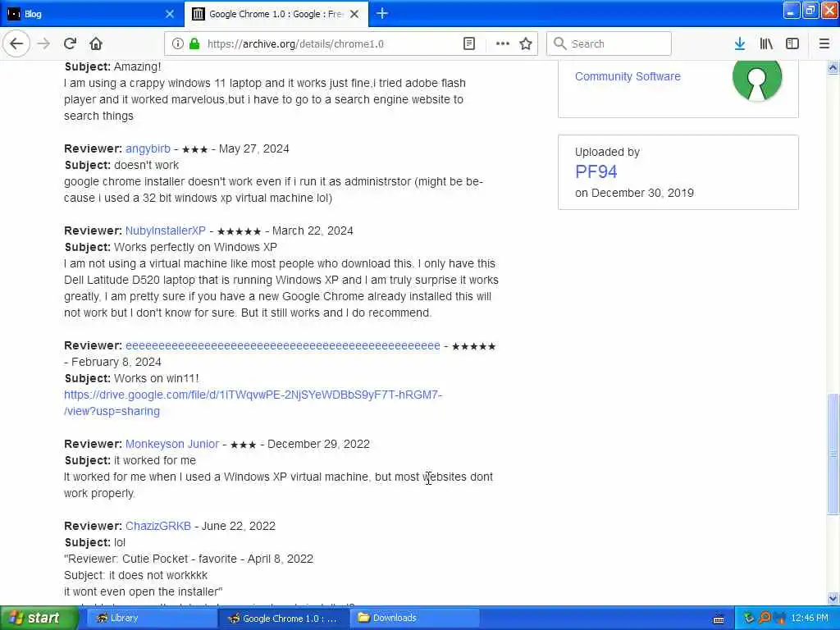The image size is (840, 630).
Task: Open the Community Software collection link
Action: pyautogui.click(x=628, y=76)
